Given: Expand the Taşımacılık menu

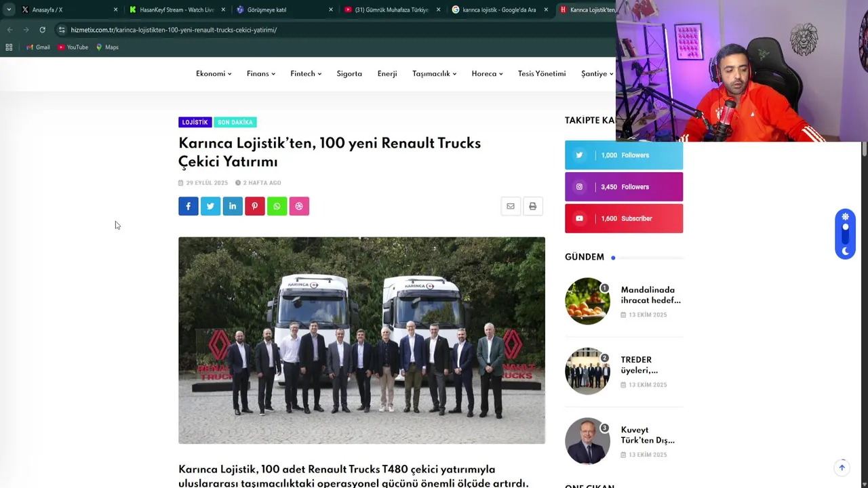Looking at the screenshot, I should [x=434, y=73].
